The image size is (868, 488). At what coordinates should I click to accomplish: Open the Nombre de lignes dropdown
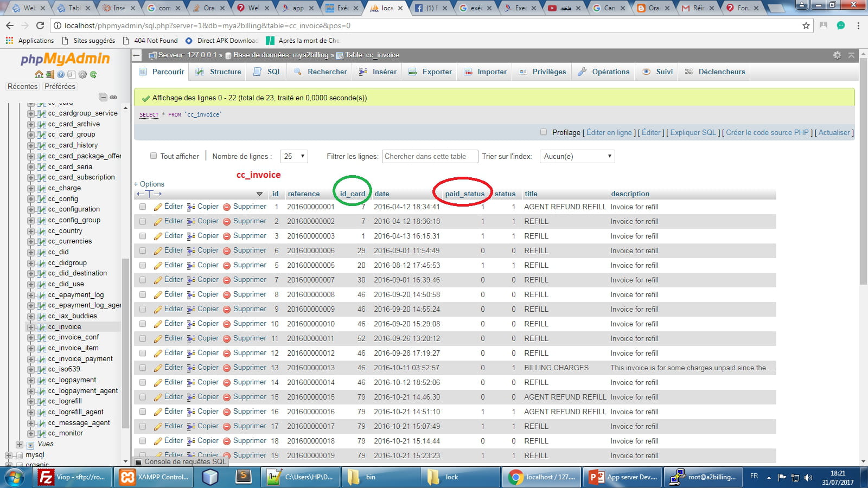(x=294, y=156)
